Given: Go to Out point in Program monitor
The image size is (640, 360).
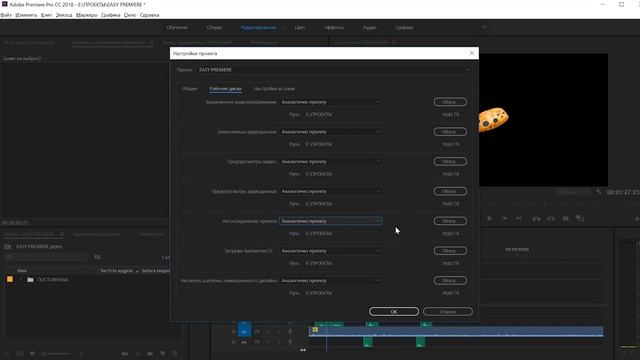Looking at the screenshot, I should tap(519, 219).
